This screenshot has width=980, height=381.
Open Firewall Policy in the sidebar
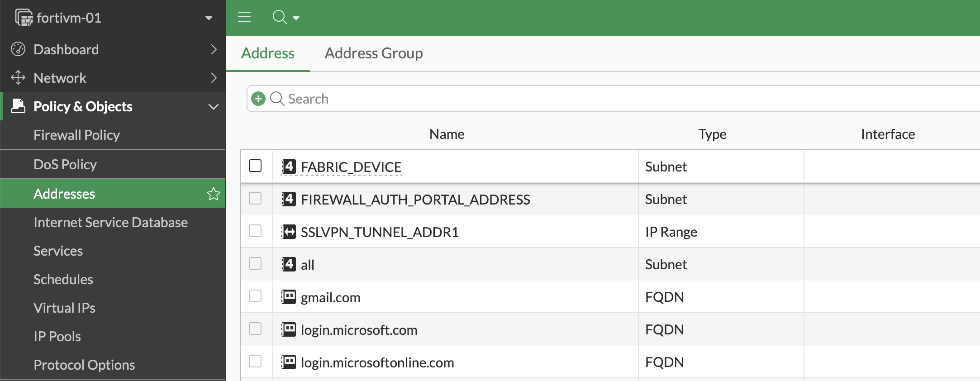[x=76, y=135]
